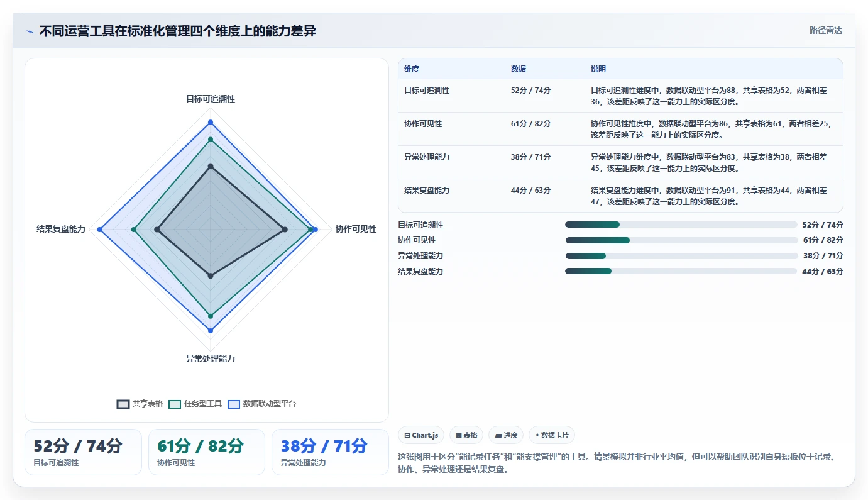Screen dimensions: 868x500
Task: Click the 协作可见性 label left of progress bar
Action: click(417, 240)
